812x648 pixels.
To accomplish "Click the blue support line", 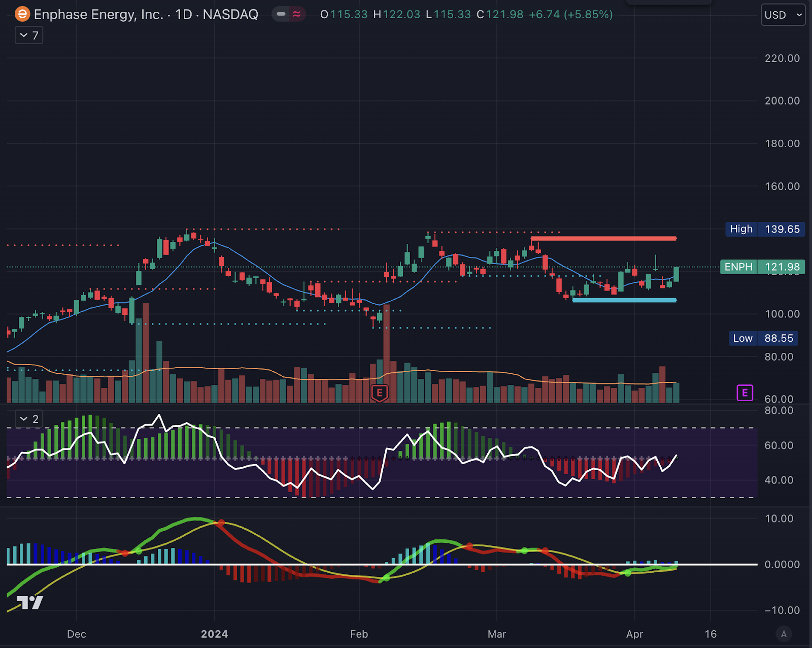I will tap(624, 300).
